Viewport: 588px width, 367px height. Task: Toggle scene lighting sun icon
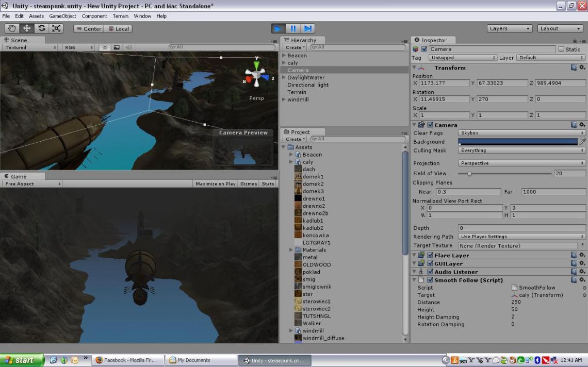click(x=105, y=47)
